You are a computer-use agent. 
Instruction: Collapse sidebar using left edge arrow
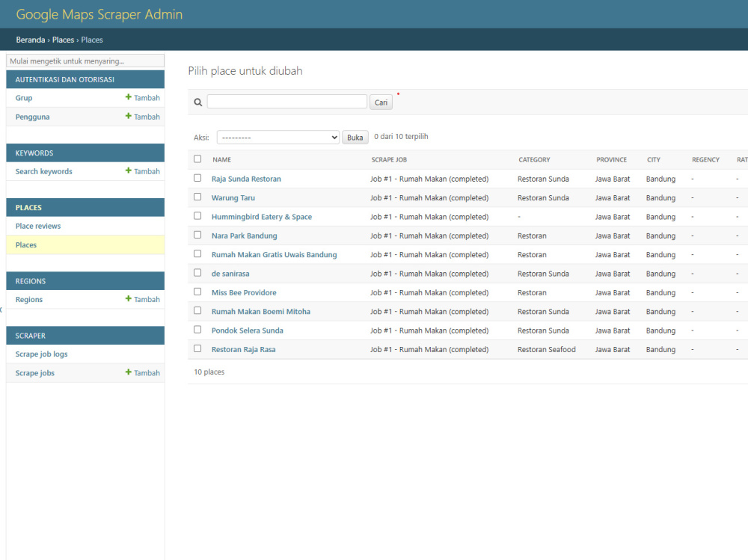(1, 310)
